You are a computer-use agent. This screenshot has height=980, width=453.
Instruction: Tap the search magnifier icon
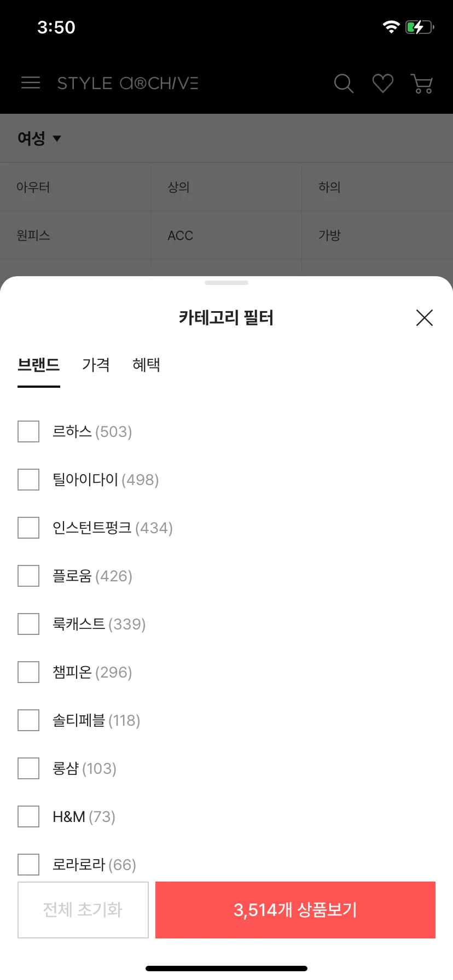point(344,84)
